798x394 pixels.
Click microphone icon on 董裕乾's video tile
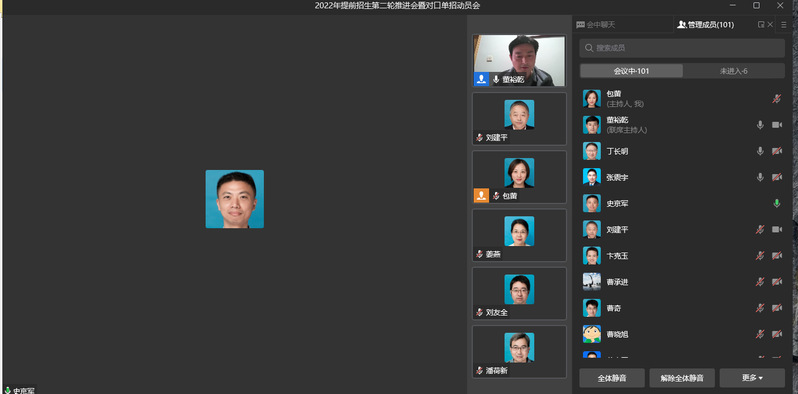pyautogui.click(x=496, y=79)
